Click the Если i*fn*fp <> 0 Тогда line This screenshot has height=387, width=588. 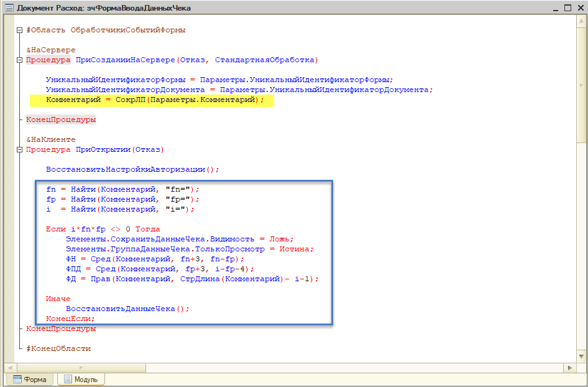(x=103, y=230)
